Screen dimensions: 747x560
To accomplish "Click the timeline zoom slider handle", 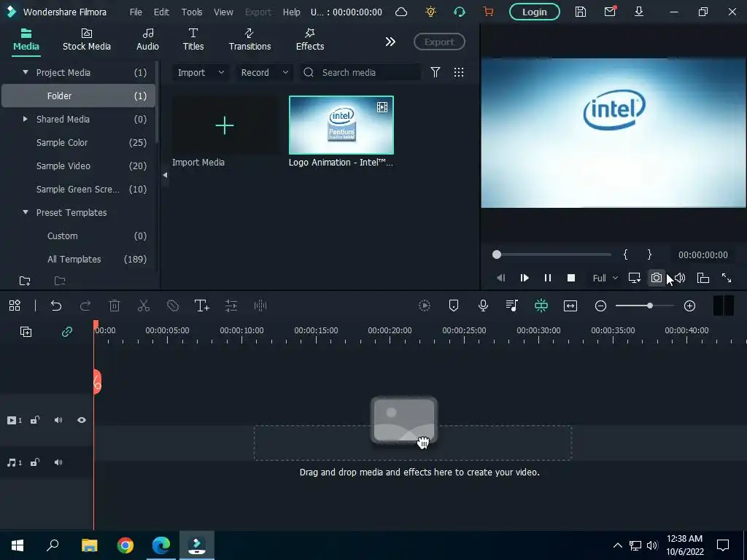I will [x=650, y=306].
